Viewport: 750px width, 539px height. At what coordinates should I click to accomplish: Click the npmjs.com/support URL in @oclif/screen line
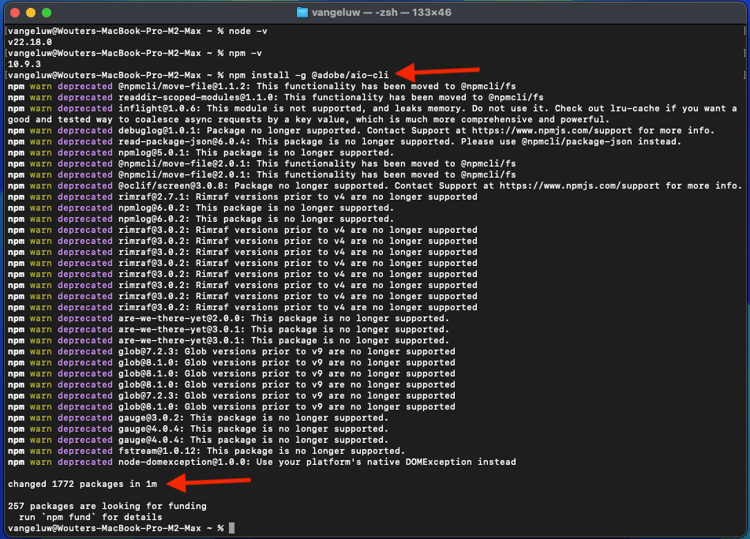[580, 186]
